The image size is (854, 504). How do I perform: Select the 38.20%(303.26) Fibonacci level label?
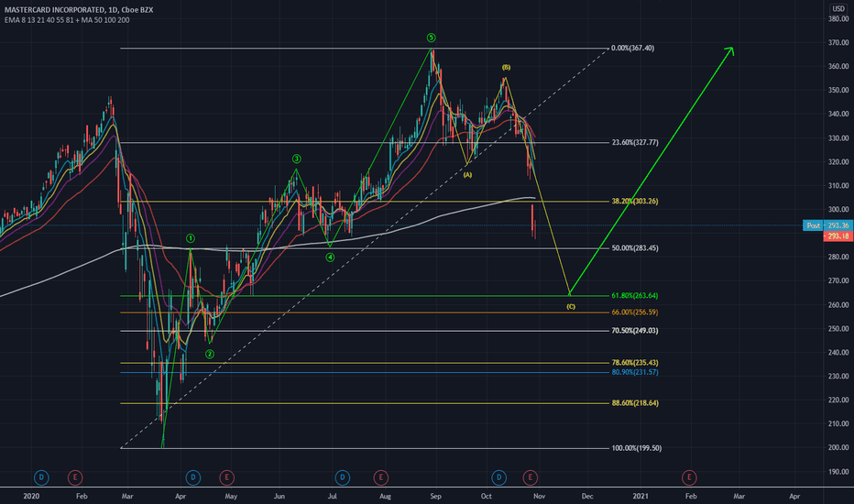pos(635,201)
